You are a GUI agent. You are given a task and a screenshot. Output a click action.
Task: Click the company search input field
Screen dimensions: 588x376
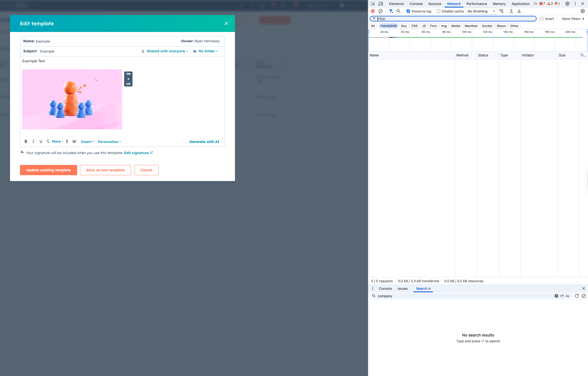(x=464, y=296)
